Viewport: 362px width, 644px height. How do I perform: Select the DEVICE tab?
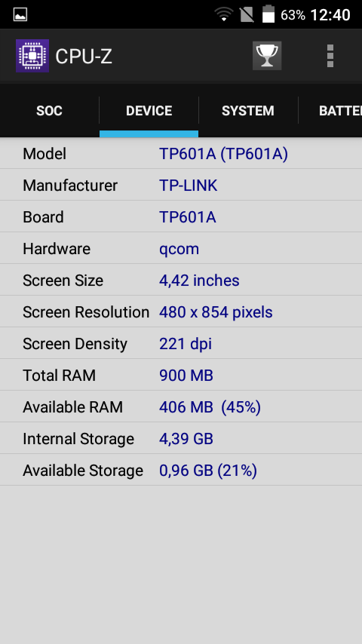[149, 111]
